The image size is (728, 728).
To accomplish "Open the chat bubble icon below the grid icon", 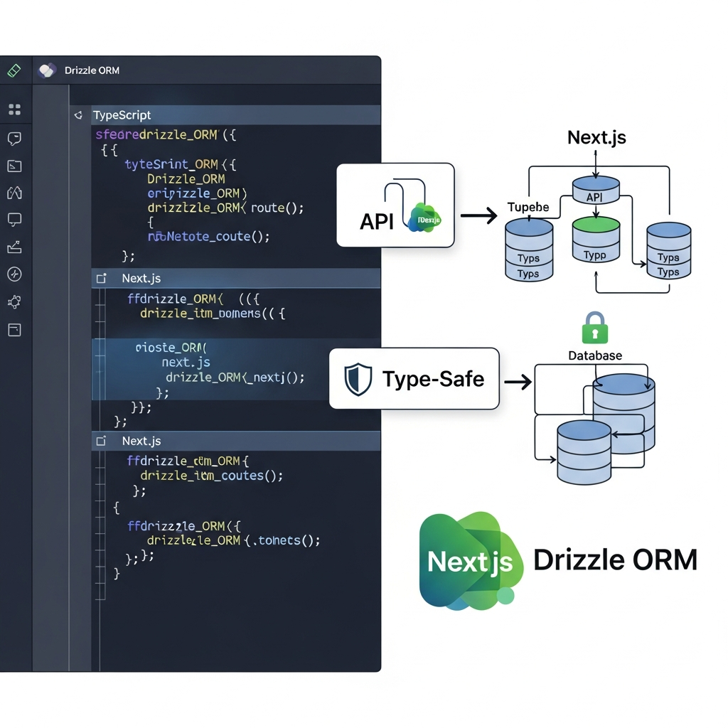I will pyautogui.click(x=15, y=139).
